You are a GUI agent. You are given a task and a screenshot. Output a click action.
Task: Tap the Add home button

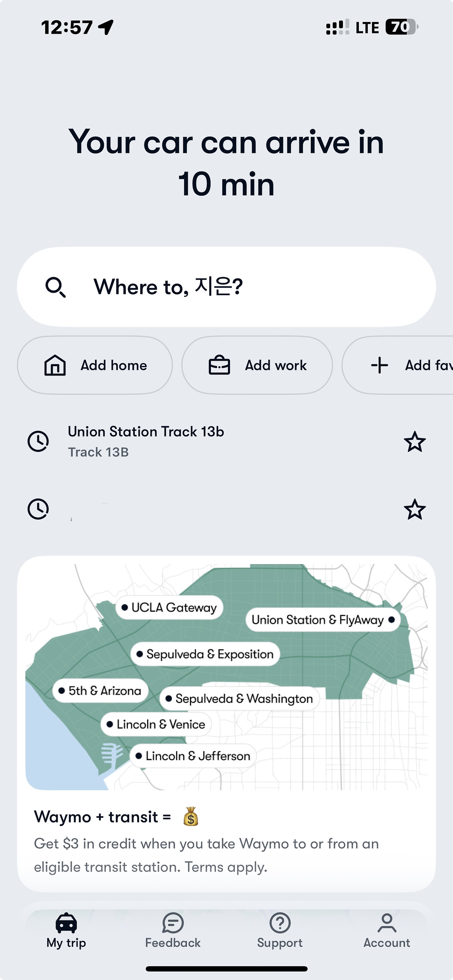(95, 365)
